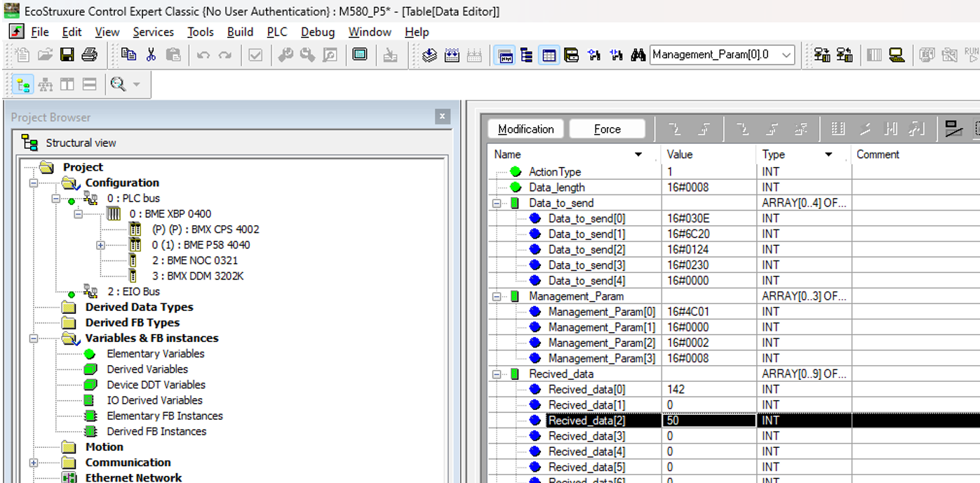Expand the Communication tree node
This screenshot has width=980, height=483.
click(x=34, y=463)
